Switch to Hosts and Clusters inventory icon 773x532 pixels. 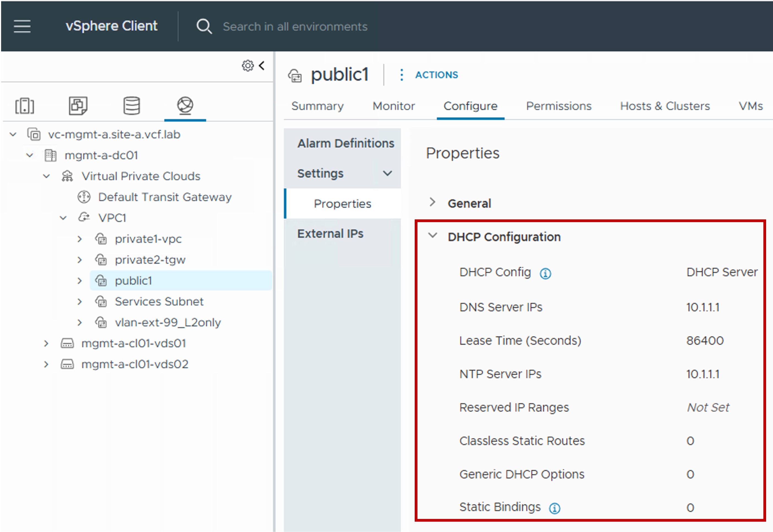tap(25, 106)
